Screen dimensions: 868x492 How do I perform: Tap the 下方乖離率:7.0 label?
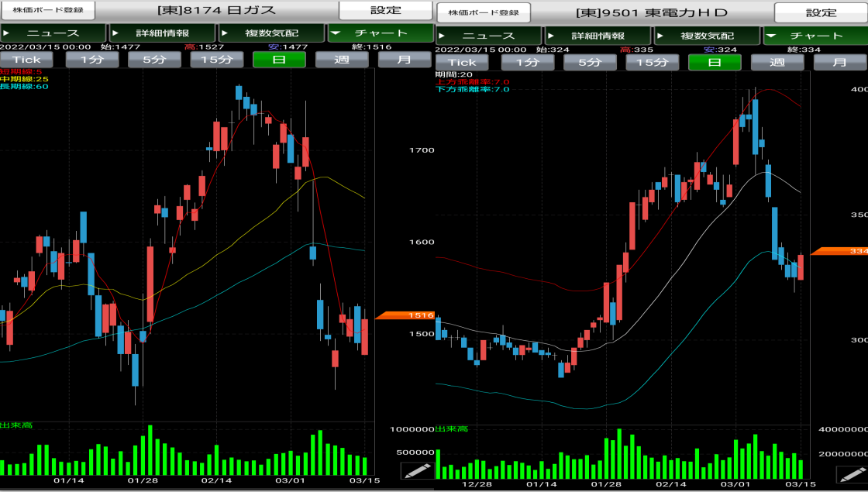click(473, 89)
